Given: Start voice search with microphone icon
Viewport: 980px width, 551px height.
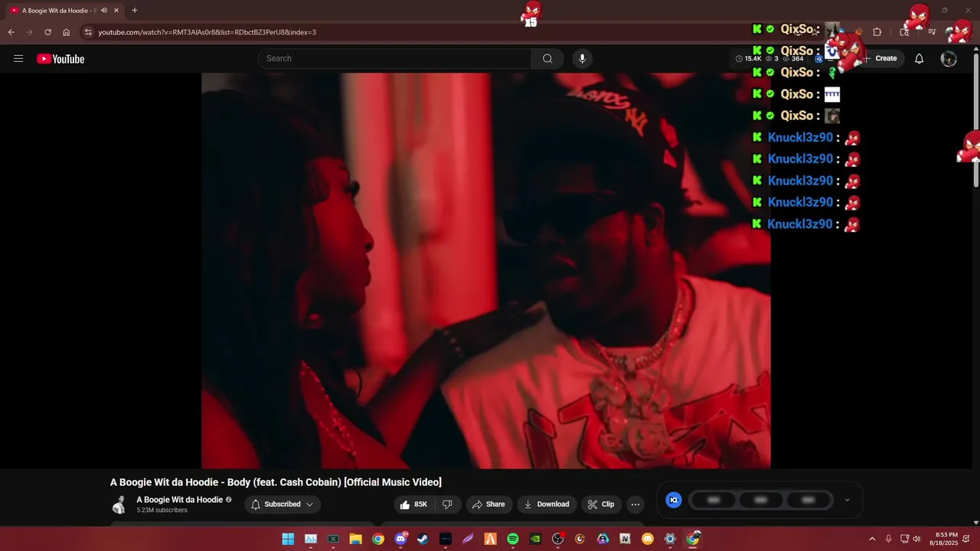Looking at the screenshot, I should 582,59.
